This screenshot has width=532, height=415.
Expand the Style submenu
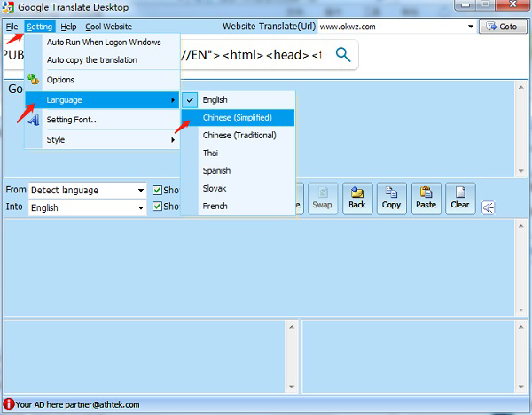click(x=103, y=139)
